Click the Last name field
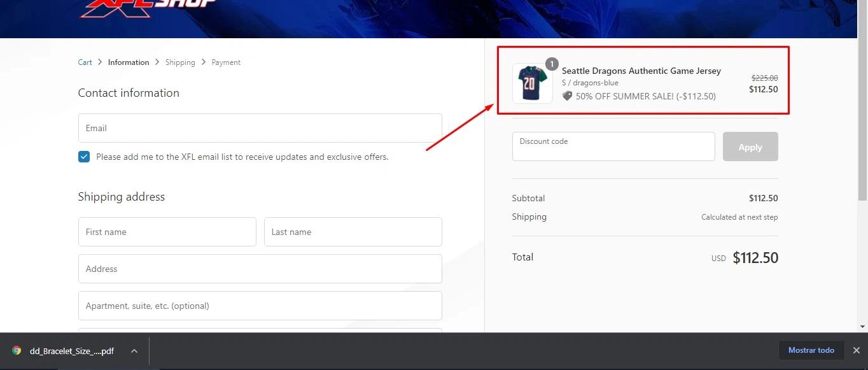 click(353, 232)
